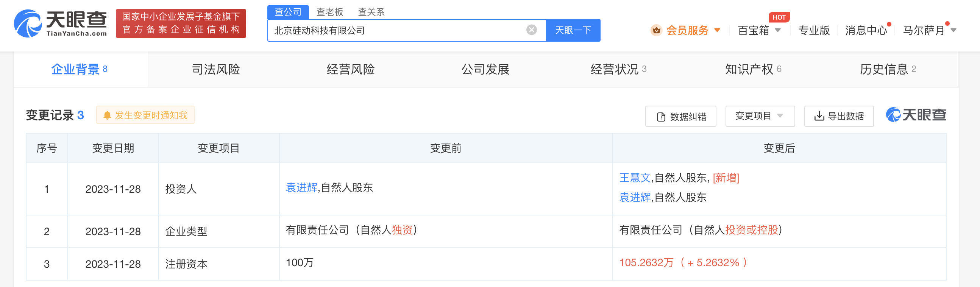Click the document icon in the 数据纠错 button

coord(661,117)
